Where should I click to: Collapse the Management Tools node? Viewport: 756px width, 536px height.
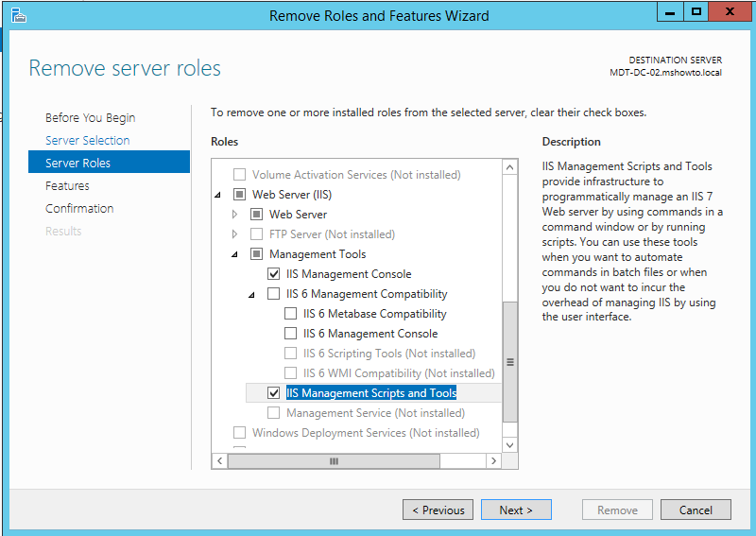[x=234, y=254]
